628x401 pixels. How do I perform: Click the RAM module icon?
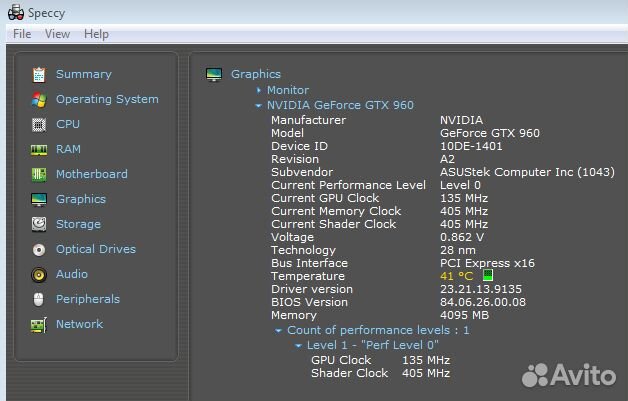point(39,150)
